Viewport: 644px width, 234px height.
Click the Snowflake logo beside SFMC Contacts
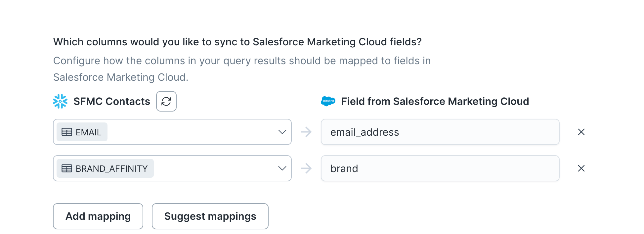click(60, 101)
